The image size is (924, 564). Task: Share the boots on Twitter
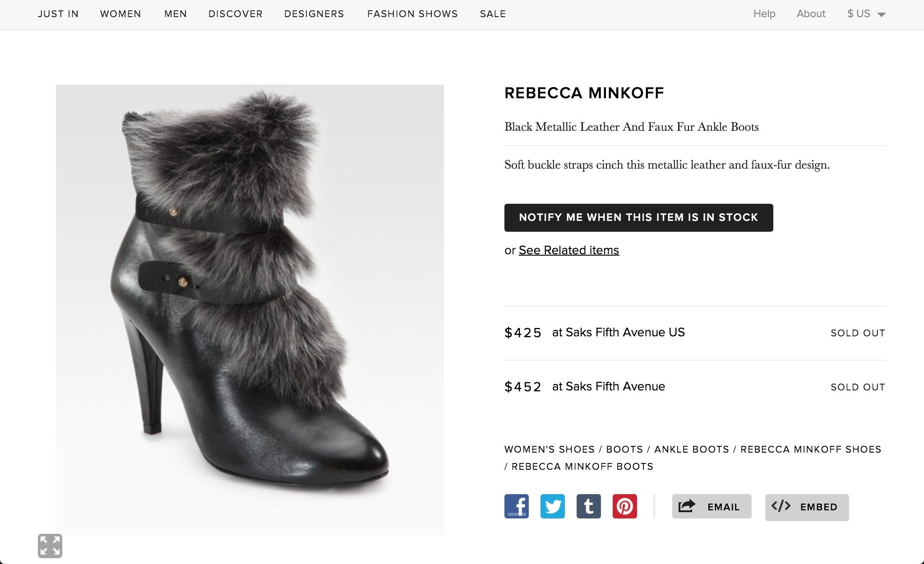[x=552, y=506]
